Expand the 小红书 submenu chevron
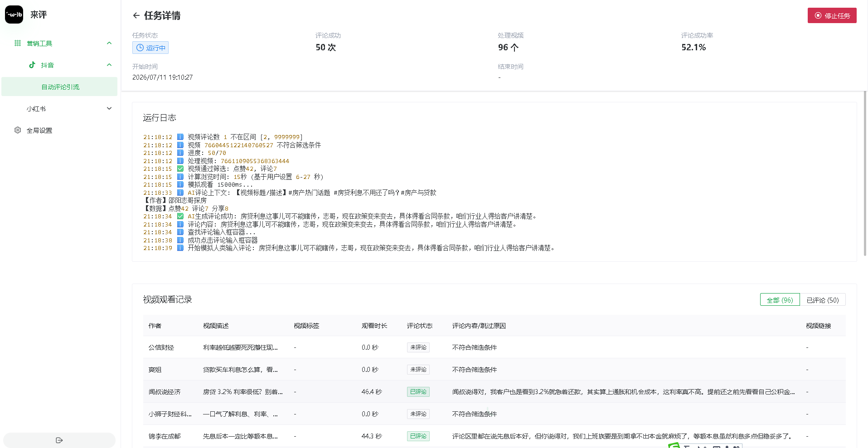Screen dimensions: 868x448 (x=109, y=109)
